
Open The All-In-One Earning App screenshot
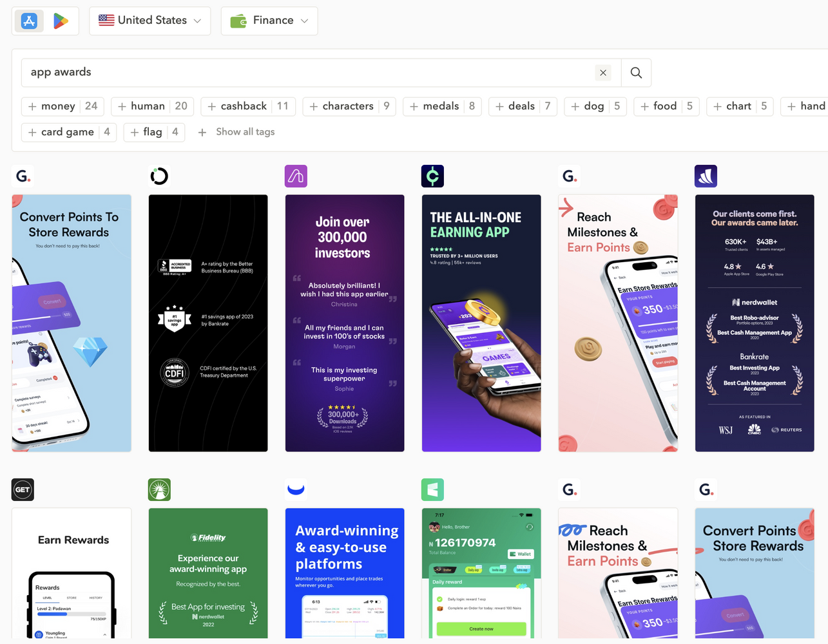[x=481, y=323]
